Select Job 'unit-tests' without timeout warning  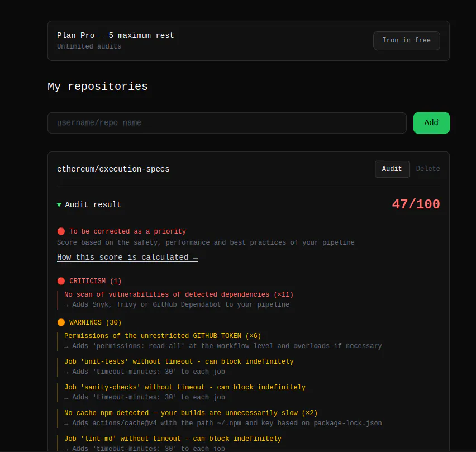coord(179,361)
